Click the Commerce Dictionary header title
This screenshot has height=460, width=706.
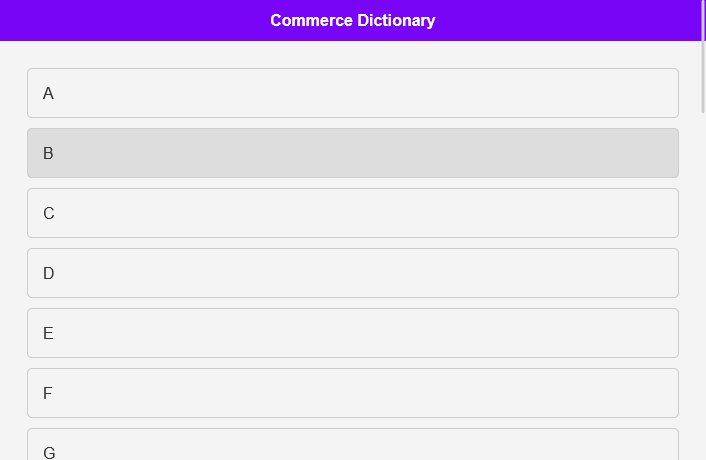tap(352, 20)
